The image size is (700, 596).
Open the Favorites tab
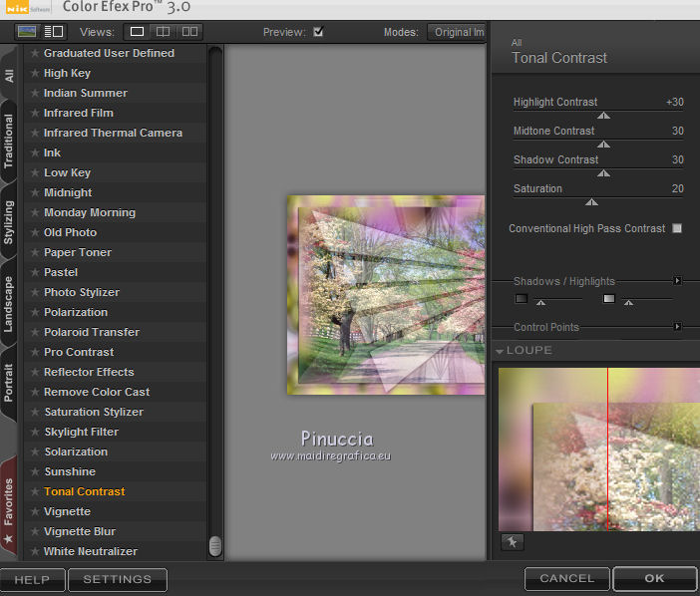click(x=9, y=506)
